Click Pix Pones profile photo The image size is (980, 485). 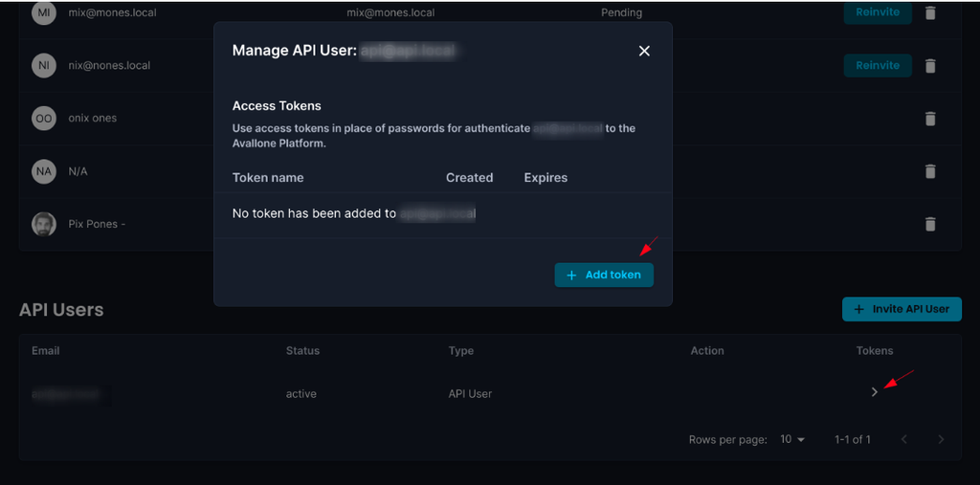tap(44, 224)
